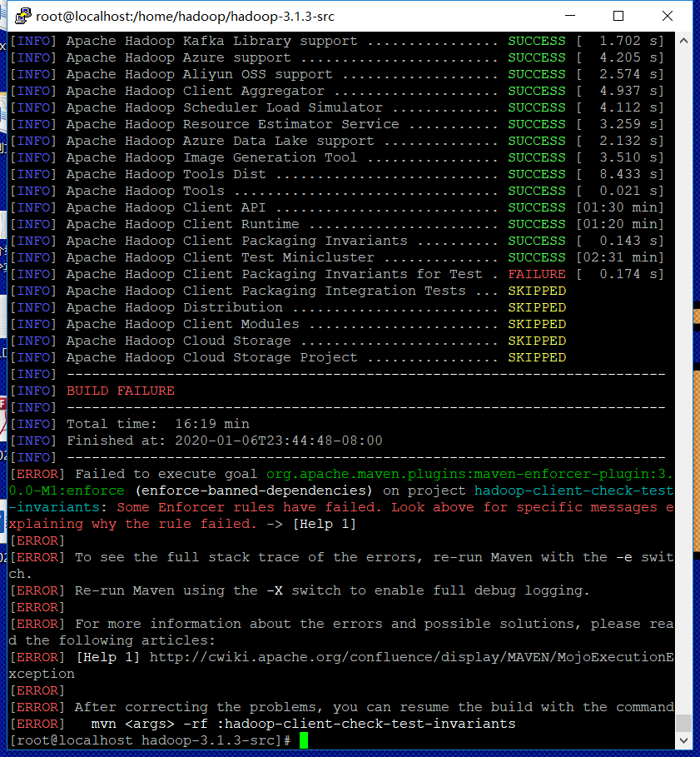Open the PuTTY system menu icon

[22, 16]
